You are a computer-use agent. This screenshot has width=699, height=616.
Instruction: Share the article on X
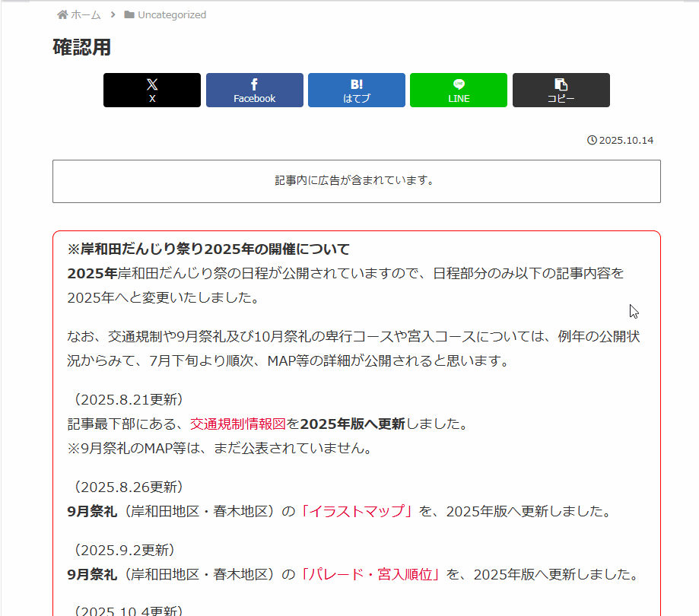[x=152, y=90]
